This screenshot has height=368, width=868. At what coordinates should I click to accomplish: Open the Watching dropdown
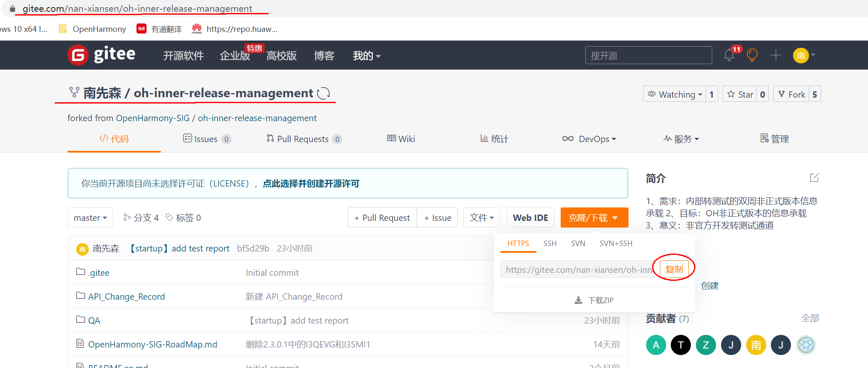point(675,94)
